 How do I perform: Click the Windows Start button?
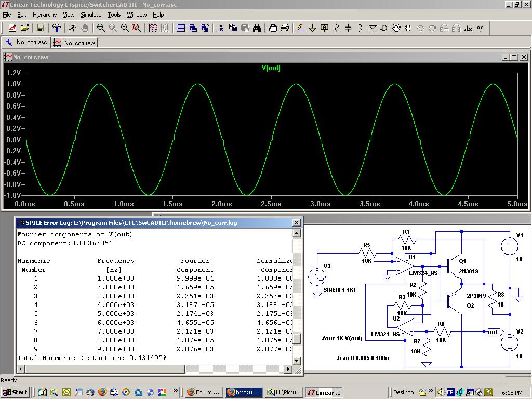pos(15,392)
